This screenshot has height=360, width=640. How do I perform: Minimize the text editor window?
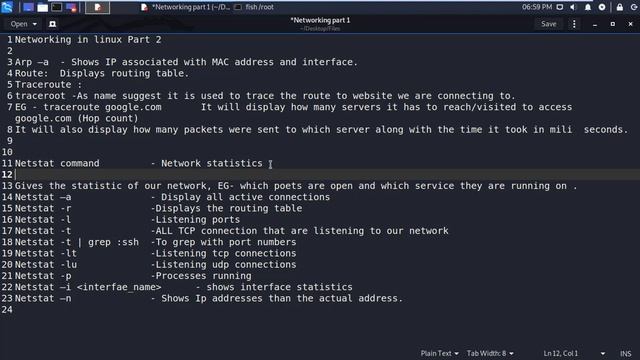[595, 24]
